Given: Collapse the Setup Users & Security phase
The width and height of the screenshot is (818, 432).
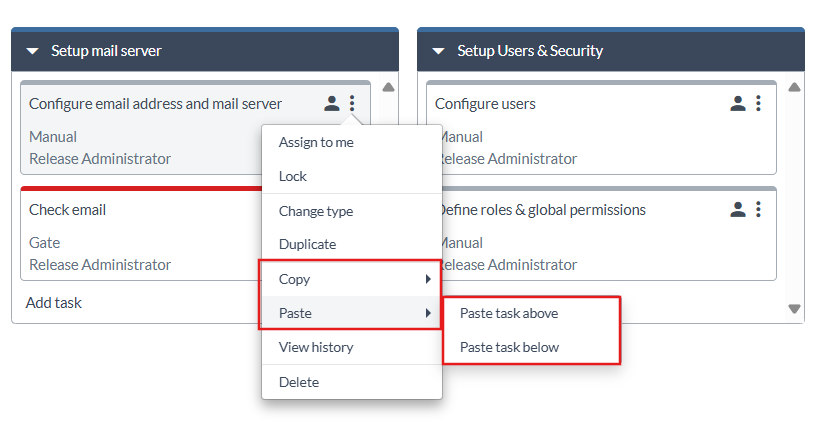Looking at the screenshot, I should tap(439, 51).
